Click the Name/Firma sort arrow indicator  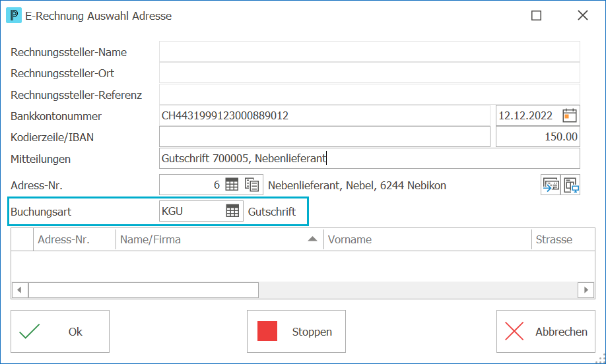[x=313, y=239]
